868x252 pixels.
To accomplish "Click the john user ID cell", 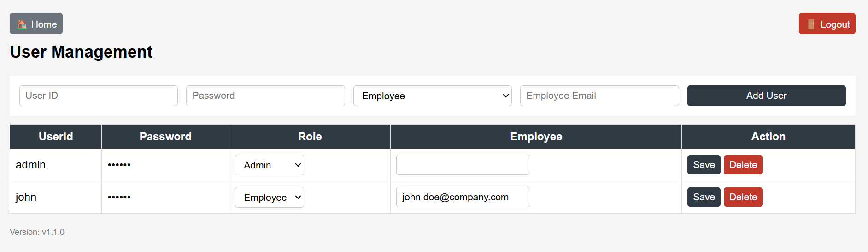I will [x=26, y=198].
